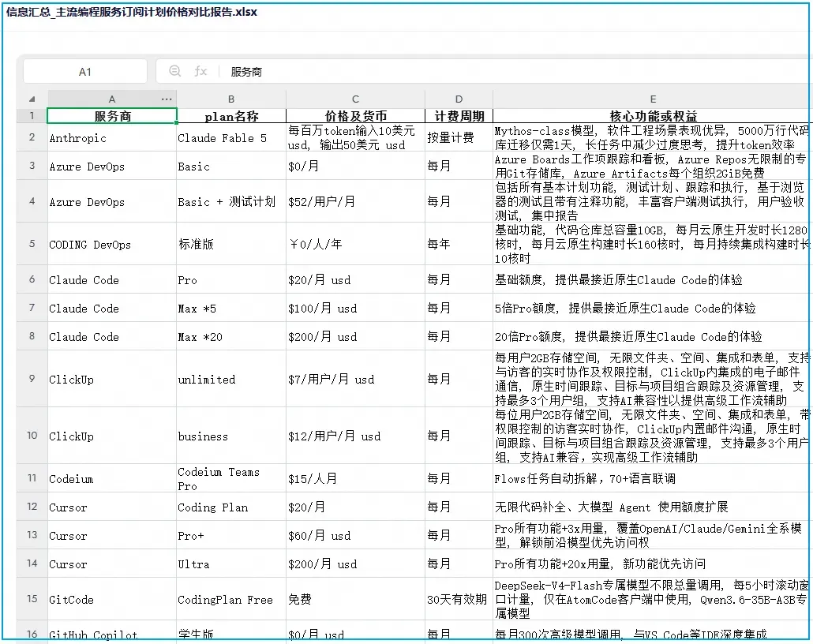Click header cell 价格及货币
Screen dimensions: 813x644
tap(355, 116)
